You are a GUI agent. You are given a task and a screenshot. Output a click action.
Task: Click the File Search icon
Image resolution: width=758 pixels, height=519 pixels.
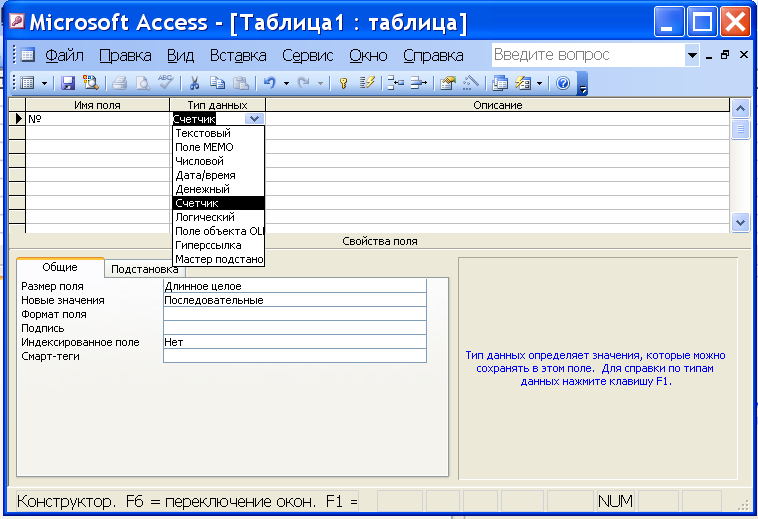coord(90,83)
